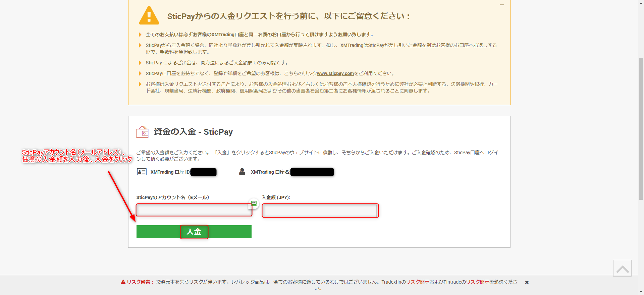
Task: Focus the StickPay account name (Eメール) field
Action: 194,210
